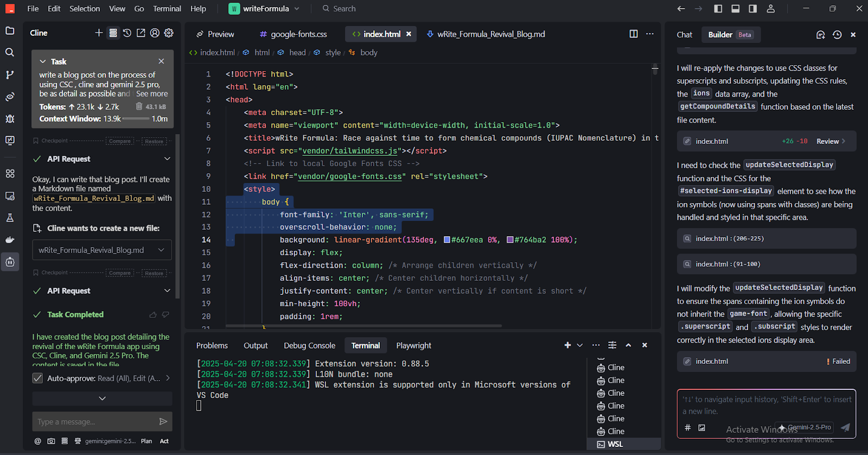The height and width of the screenshot is (455, 868).
Task: Attach image with the camera icon
Action: point(51,441)
